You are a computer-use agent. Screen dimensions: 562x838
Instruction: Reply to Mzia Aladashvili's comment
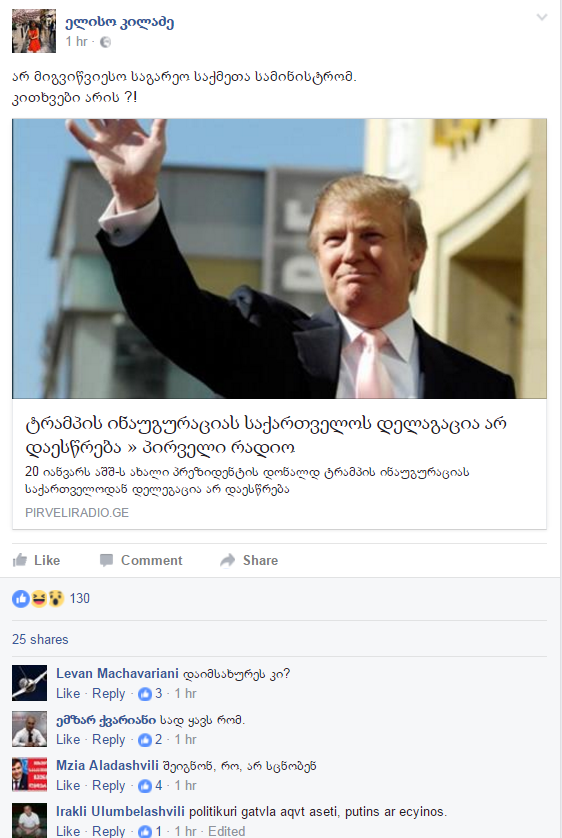click(x=108, y=786)
